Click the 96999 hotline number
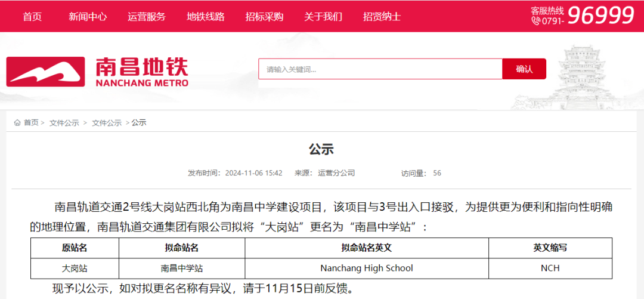This screenshot has width=644, height=299. click(601, 16)
